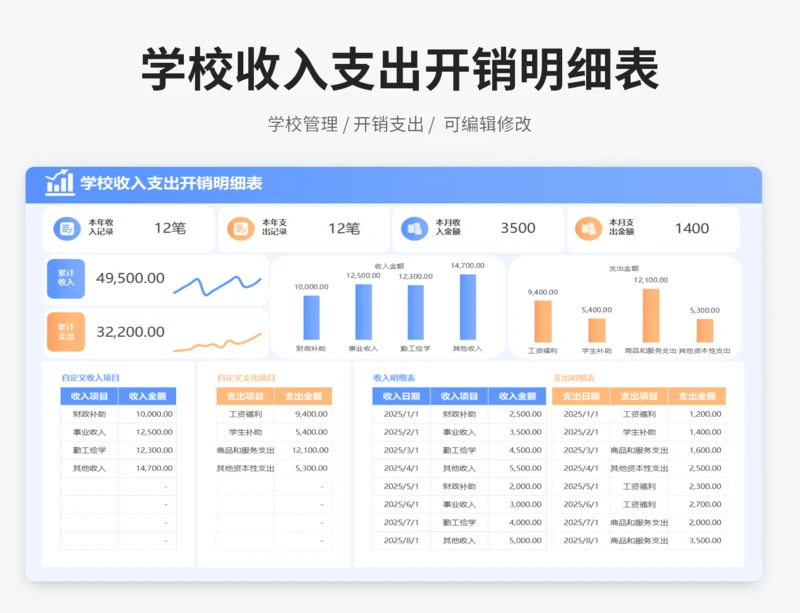Click 支出项目 header in custom expense table
The width and height of the screenshot is (800, 613).
tap(245, 396)
